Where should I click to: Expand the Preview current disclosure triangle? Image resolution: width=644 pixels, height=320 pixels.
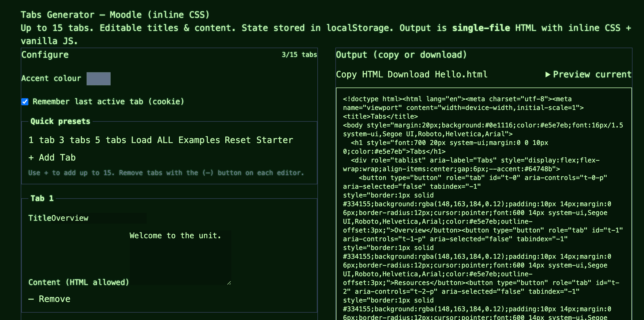[548, 74]
